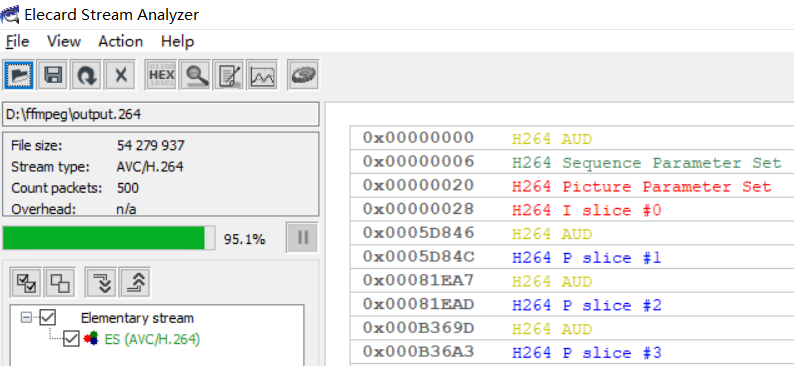The image size is (794, 366).
Task: Select the H264 I slice #0 row
Action: pos(572,210)
